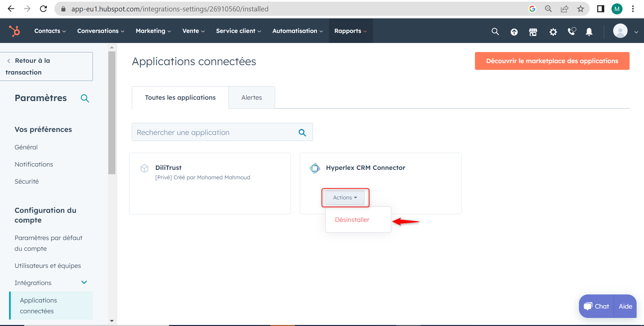
Task: Click the Applications connectées page heading
Action: tap(194, 61)
